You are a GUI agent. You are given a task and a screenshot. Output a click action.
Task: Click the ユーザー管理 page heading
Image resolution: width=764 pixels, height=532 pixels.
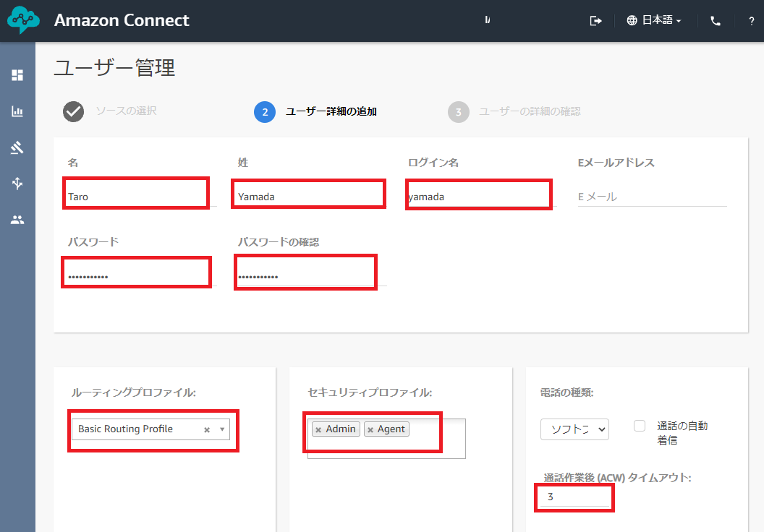(x=114, y=68)
